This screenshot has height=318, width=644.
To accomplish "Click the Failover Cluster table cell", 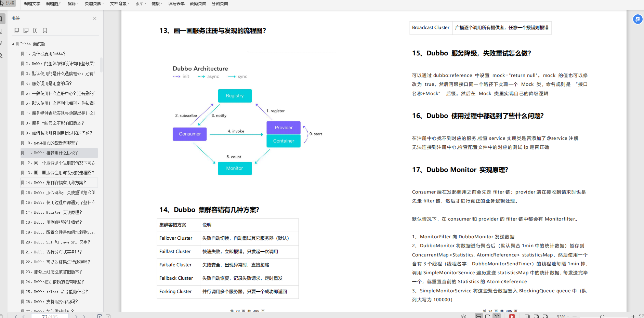I will (x=178, y=238).
